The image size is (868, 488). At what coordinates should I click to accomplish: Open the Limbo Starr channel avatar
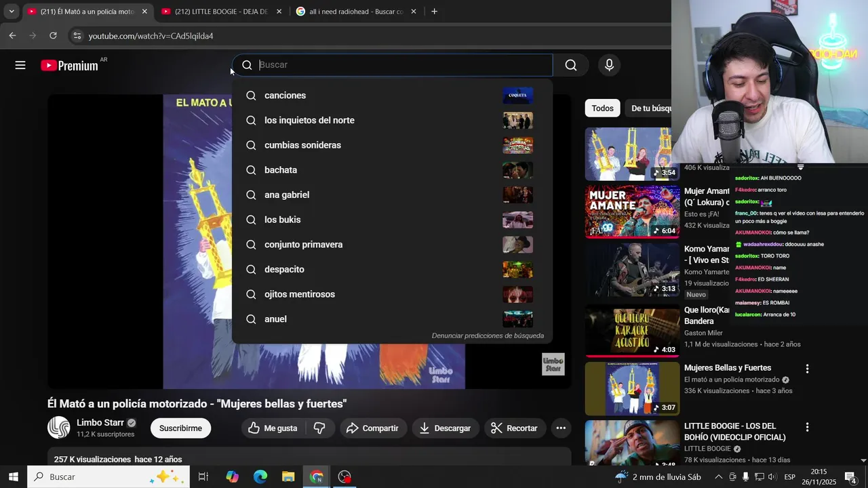pyautogui.click(x=58, y=428)
